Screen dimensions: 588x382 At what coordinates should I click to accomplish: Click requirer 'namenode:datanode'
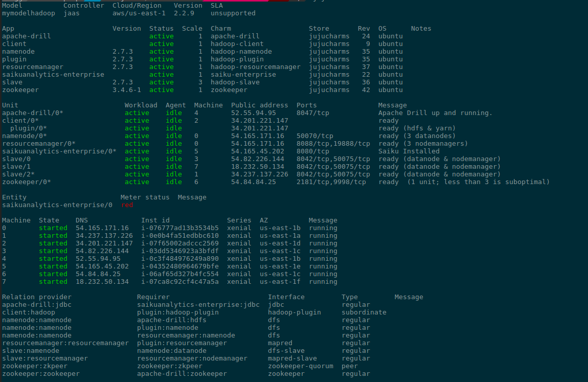pos(172,351)
